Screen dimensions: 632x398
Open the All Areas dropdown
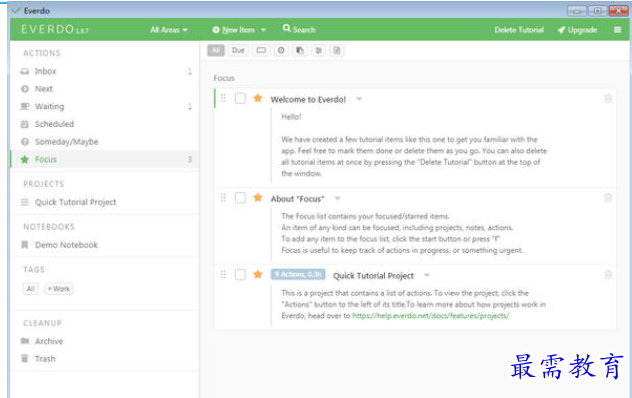pos(168,30)
